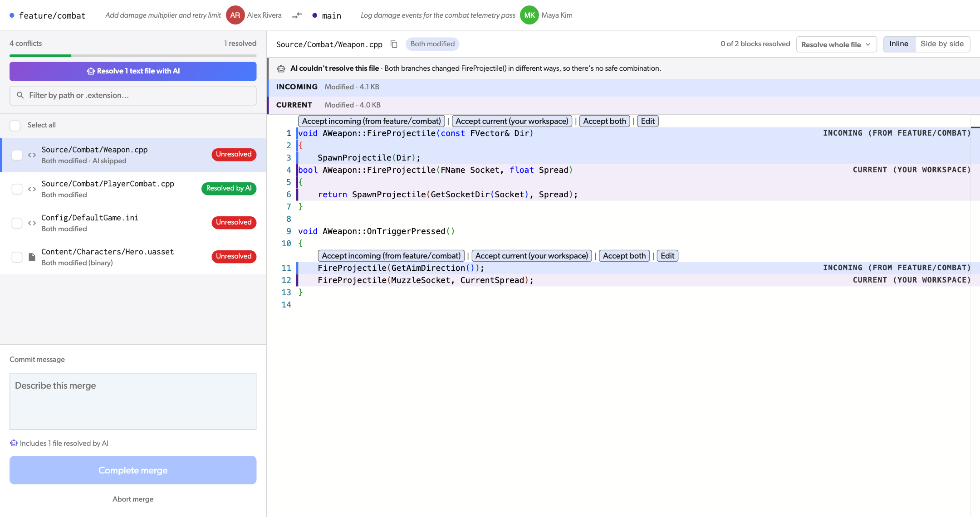Accept current workspace for OnTriggerPressed block
The image size is (980, 517).
point(532,256)
